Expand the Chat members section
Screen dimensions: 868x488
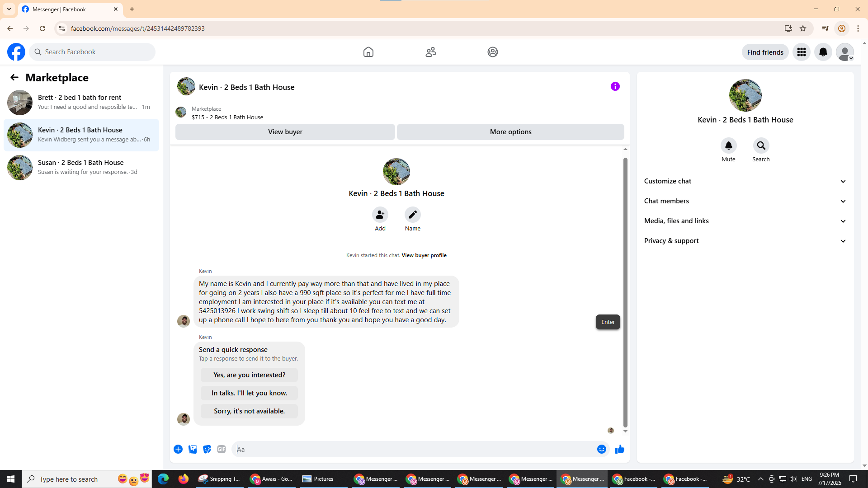745,201
